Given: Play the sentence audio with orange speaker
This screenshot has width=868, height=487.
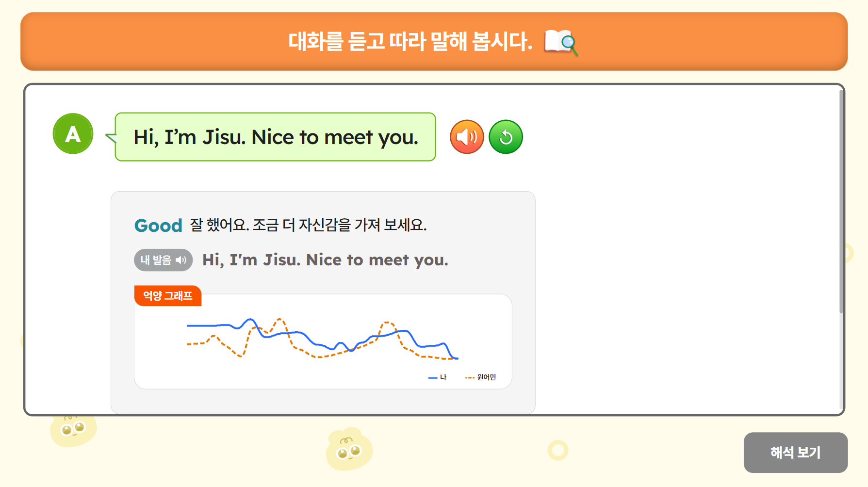Looking at the screenshot, I should [x=467, y=137].
